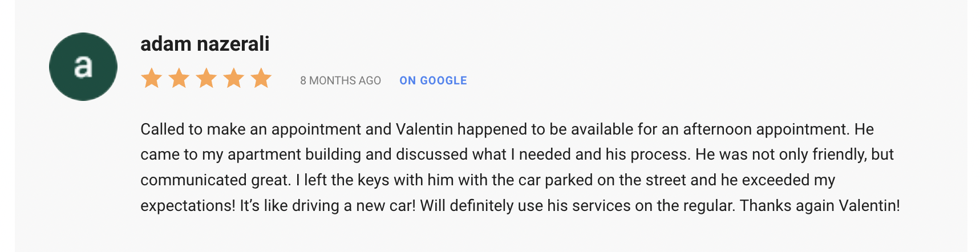Viewport: 980px width, 252px height.
Task: Click the closing sentence "Thanks again Valentin!"
Action: coord(820,206)
